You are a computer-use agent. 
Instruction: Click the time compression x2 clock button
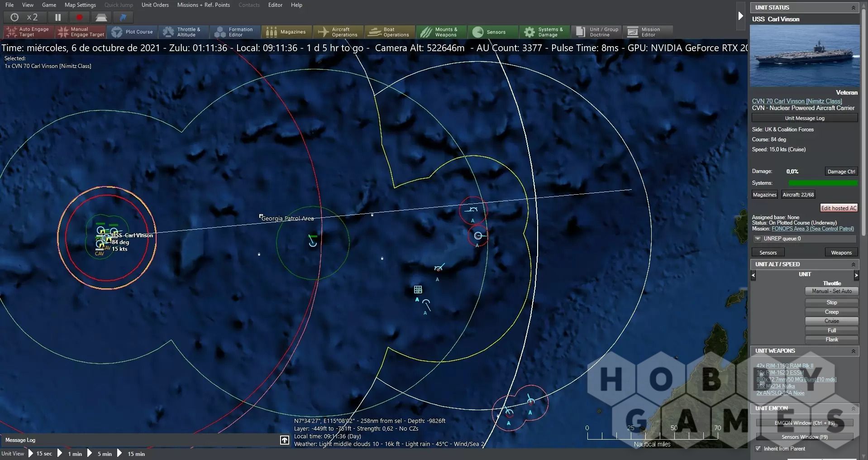click(x=25, y=17)
